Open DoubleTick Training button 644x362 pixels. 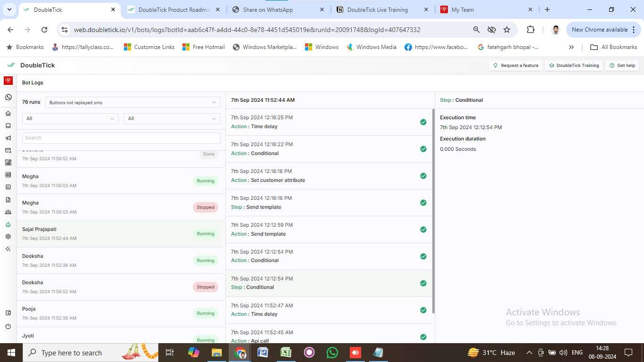pyautogui.click(x=574, y=66)
